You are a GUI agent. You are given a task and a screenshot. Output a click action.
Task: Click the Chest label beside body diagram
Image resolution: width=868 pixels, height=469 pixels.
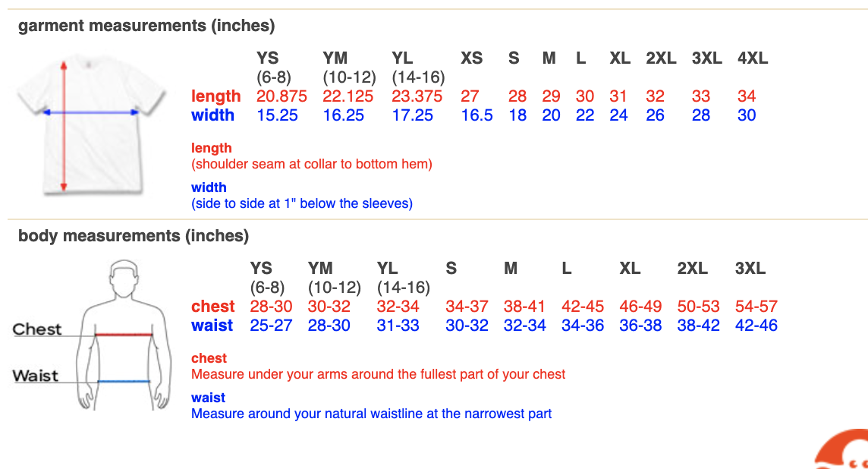tap(36, 329)
